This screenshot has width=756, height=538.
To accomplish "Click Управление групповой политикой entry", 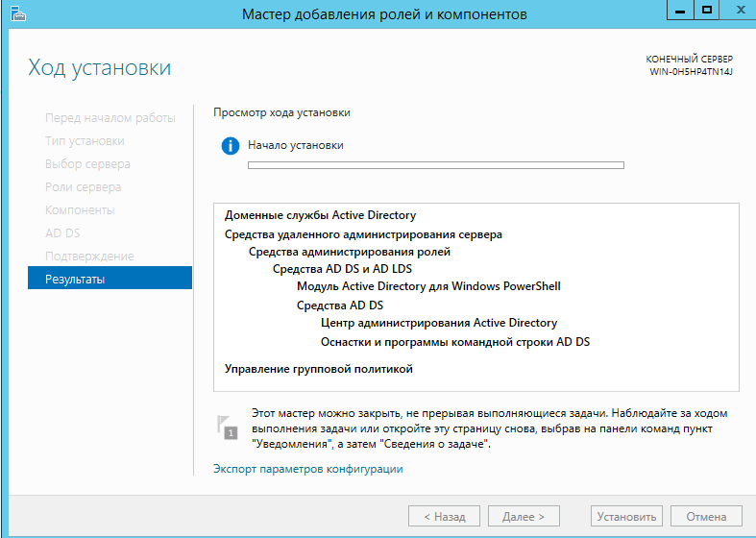I will [319, 369].
